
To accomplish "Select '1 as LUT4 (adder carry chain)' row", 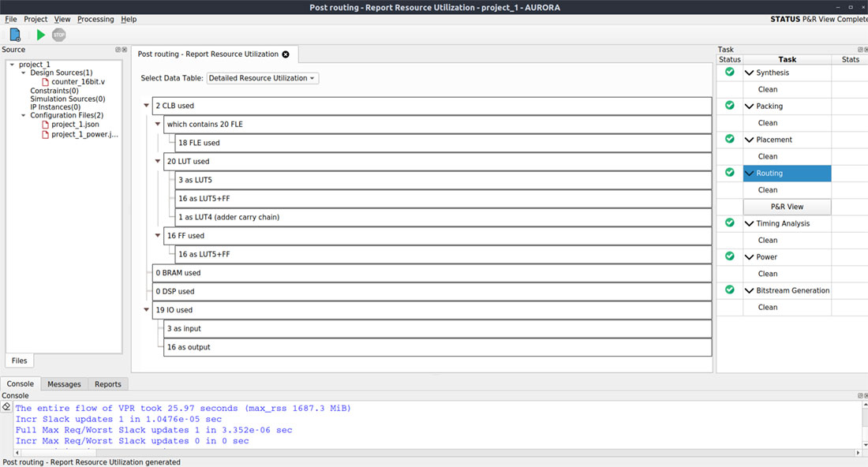I will pyautogui.click(x=443, y=217).
